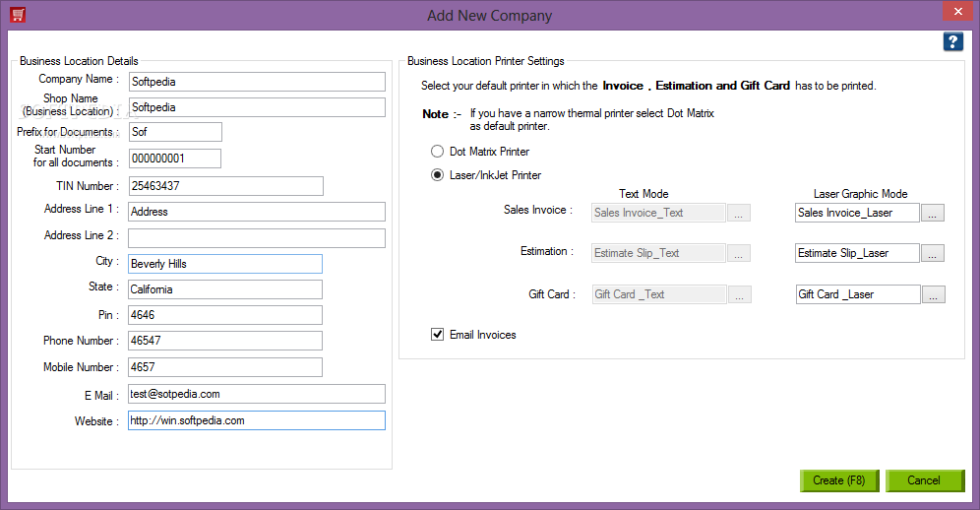Click browse button beside Estimate Slip_Text
Viewport: 980px width, 510px height.
click(739, 253)
